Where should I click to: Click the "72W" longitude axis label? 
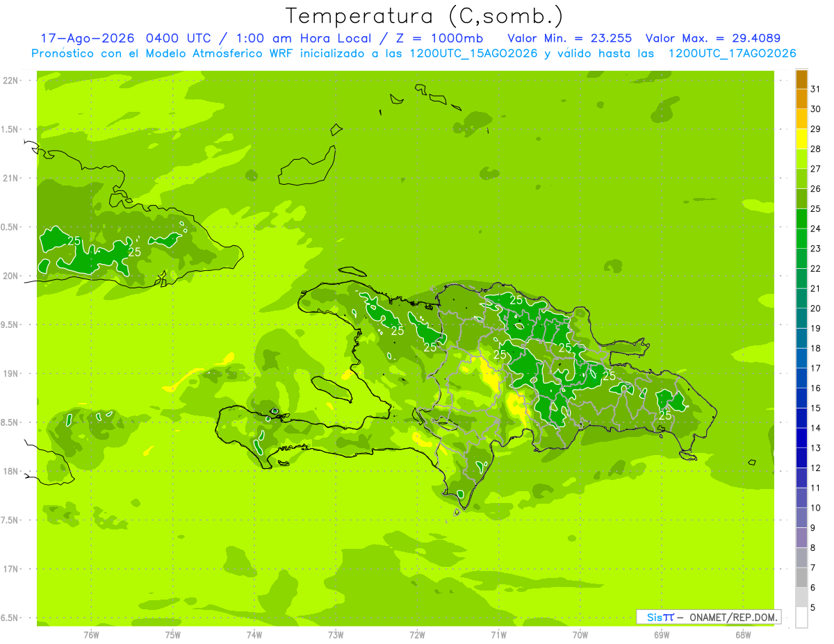point(417,635)
